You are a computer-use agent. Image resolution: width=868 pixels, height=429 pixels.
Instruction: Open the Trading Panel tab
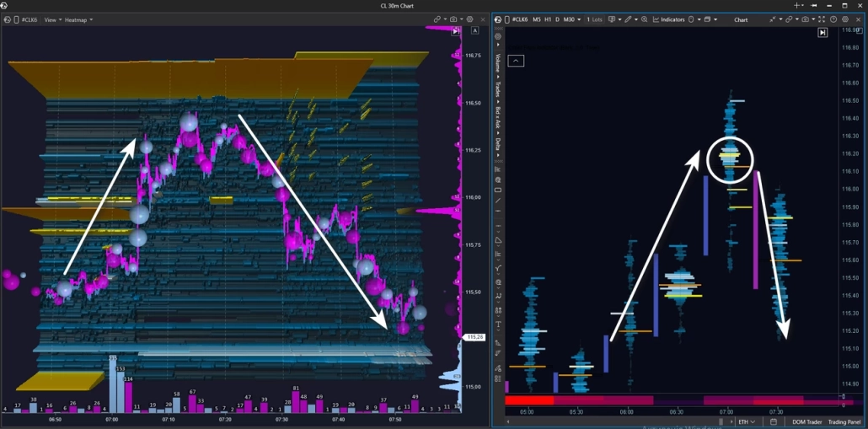pos(844,421)
